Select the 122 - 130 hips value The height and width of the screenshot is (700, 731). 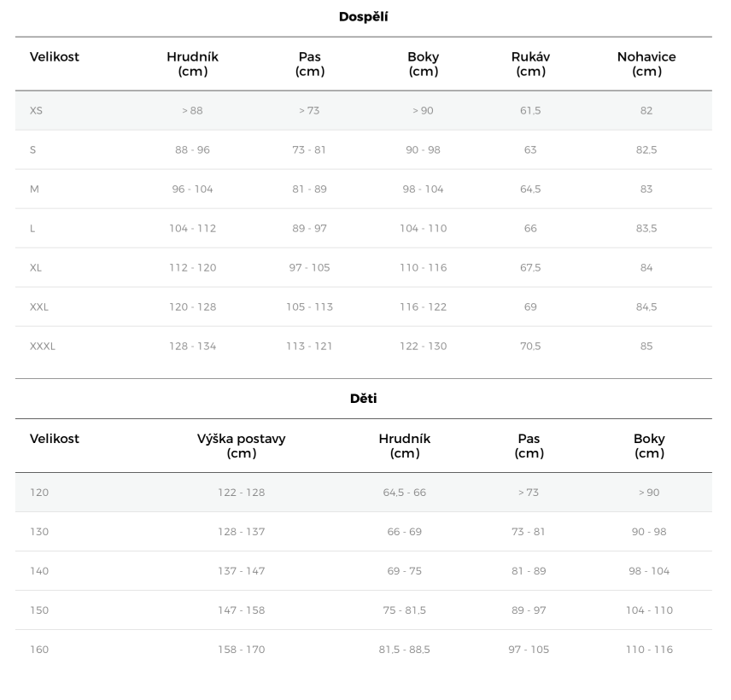423,347
